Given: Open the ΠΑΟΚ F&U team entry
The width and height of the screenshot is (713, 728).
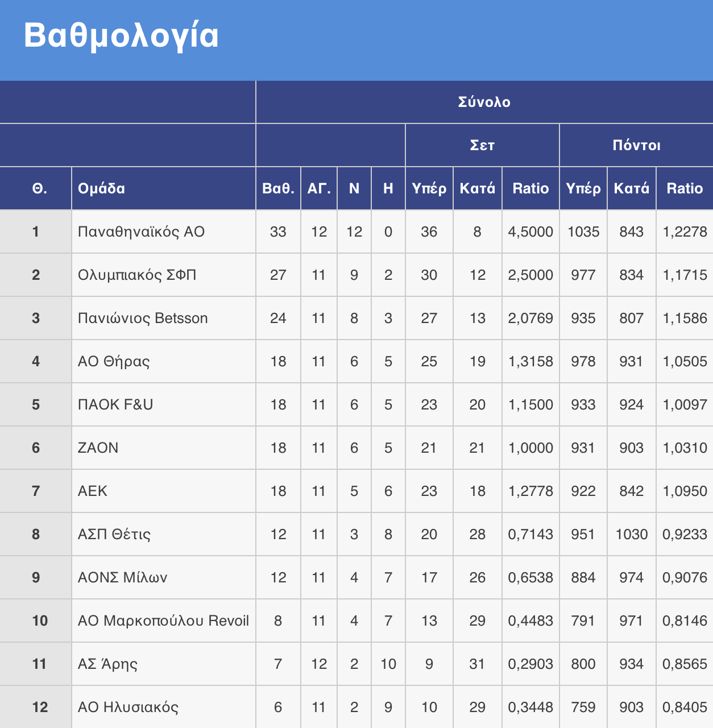Looking at the screenshot, I should (115, 405).
